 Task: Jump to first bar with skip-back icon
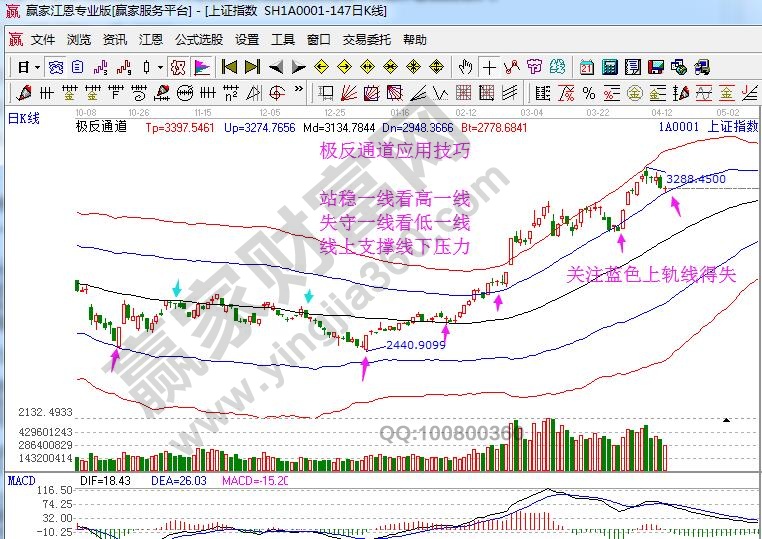(x=229, y=67)
